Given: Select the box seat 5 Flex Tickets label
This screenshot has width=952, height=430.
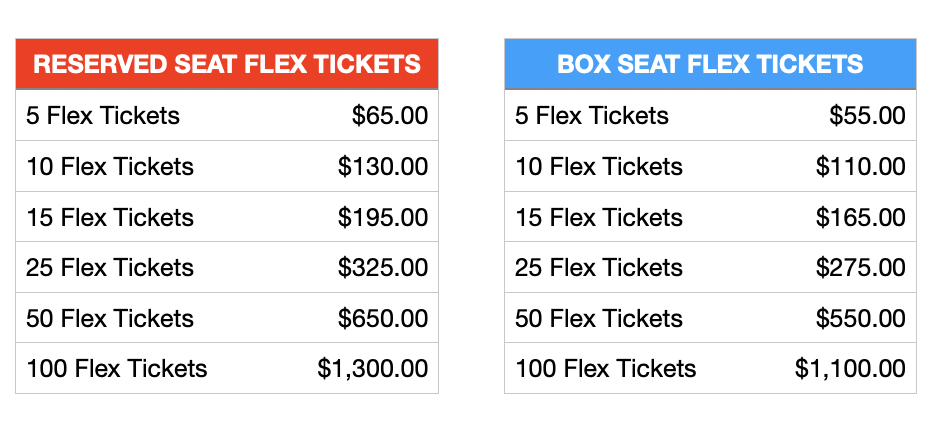Looking at the screenshot, I should coord(592,115).
